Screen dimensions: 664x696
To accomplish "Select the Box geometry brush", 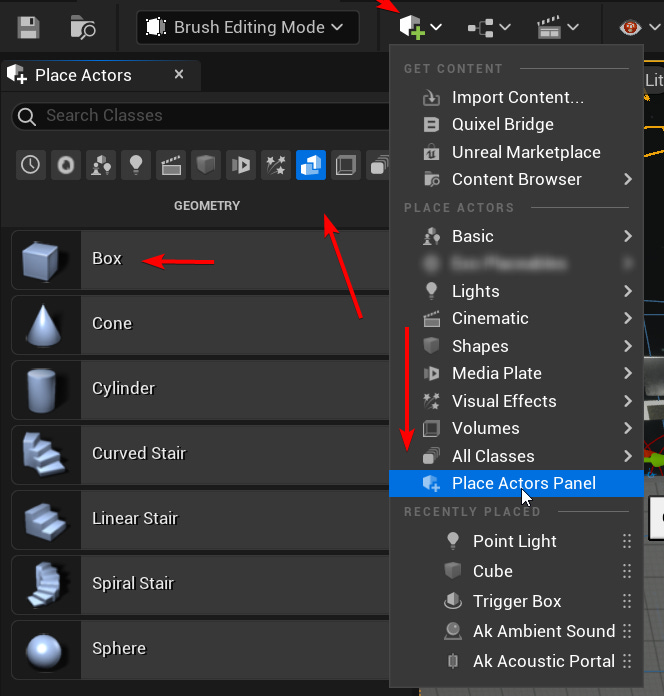I will (200, 260).
